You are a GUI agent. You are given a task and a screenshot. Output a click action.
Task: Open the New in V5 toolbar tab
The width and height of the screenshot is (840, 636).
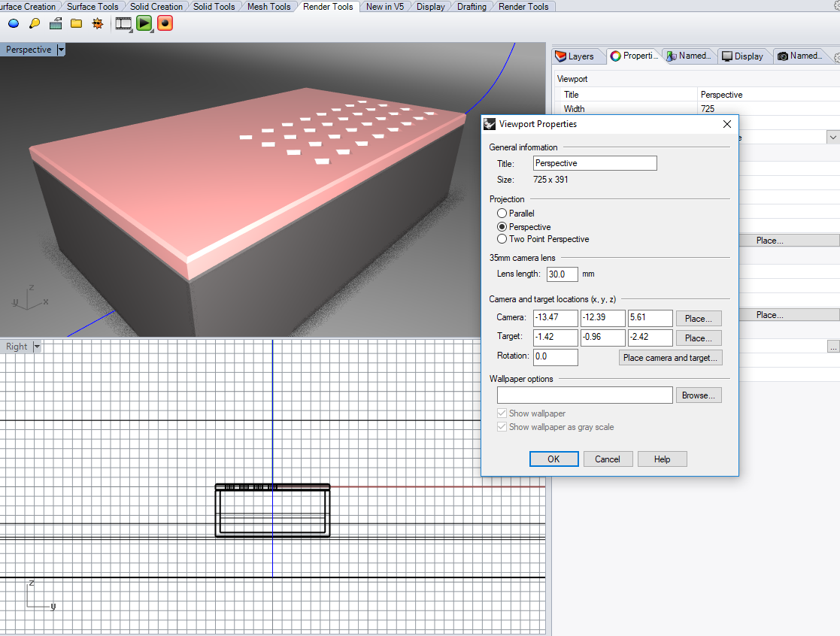click(x=384, y=7)
